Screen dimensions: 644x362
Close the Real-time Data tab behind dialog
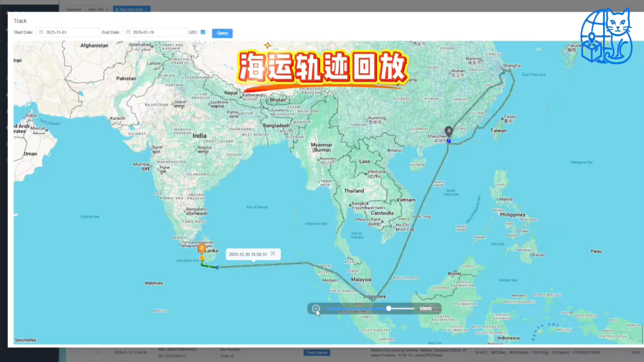click(146, 9)
